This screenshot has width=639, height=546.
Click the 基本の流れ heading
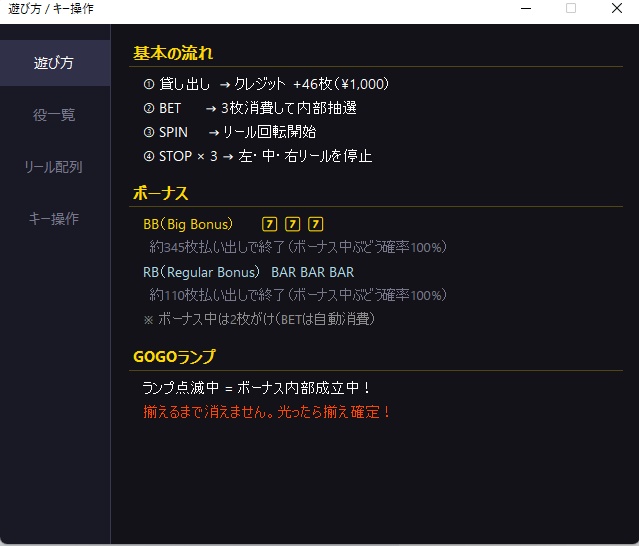[x=173, y=53]
